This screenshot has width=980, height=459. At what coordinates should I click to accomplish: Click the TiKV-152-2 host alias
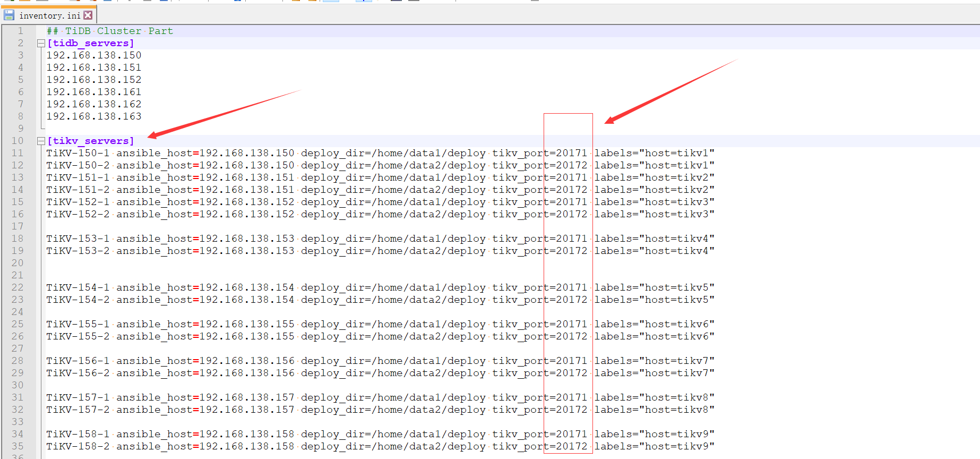click(x=78, y=214)
